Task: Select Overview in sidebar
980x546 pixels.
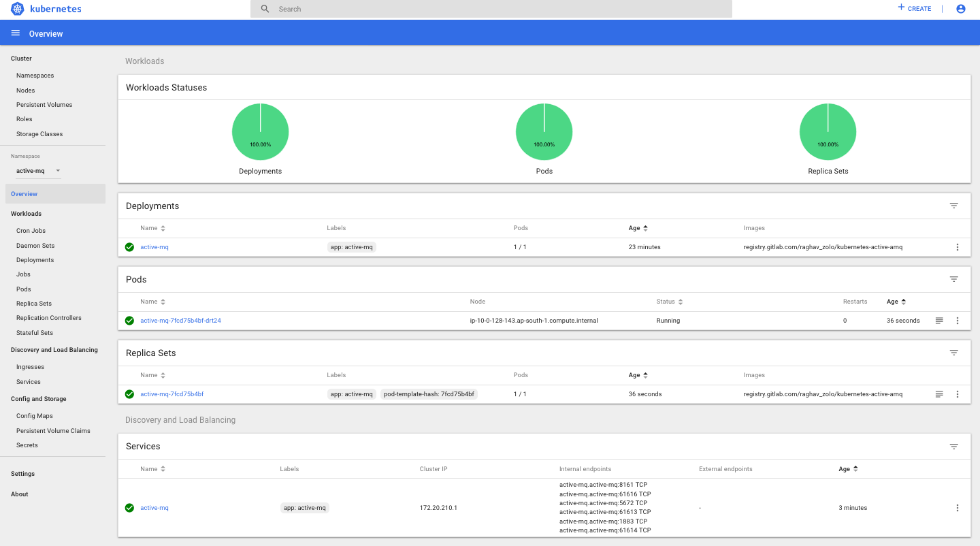Action: tap(55, 194)
